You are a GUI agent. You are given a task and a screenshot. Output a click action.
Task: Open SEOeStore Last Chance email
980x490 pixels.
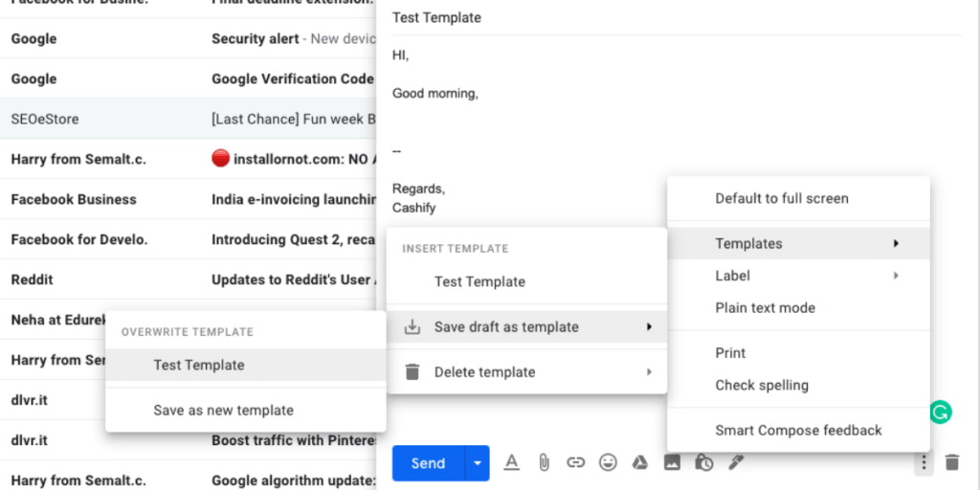(x=189, y=119)
